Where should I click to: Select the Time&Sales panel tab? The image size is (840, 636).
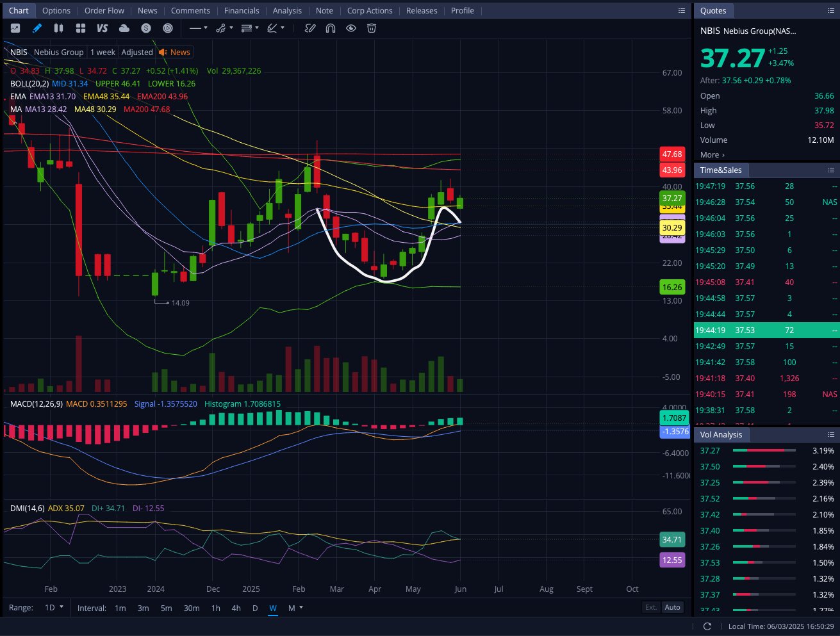tap(721, 170)
